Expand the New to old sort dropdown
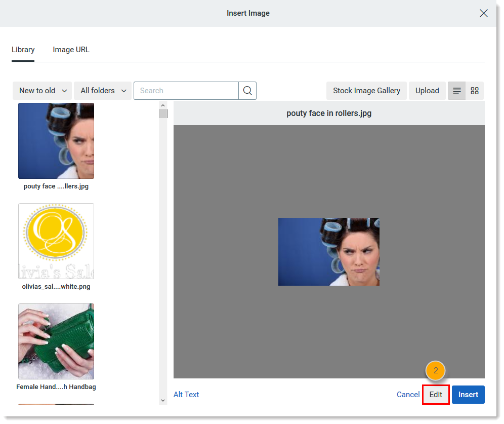504x424 pixels. coord(43,91)
